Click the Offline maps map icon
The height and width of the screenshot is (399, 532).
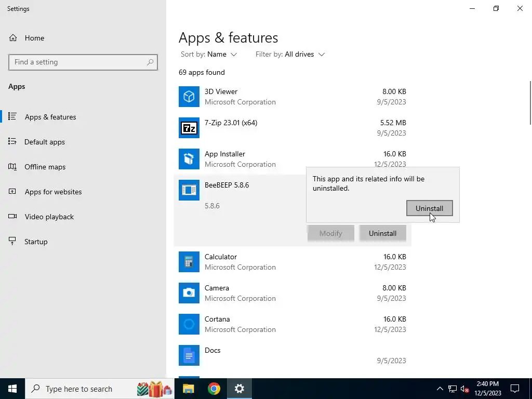point(12,167)
